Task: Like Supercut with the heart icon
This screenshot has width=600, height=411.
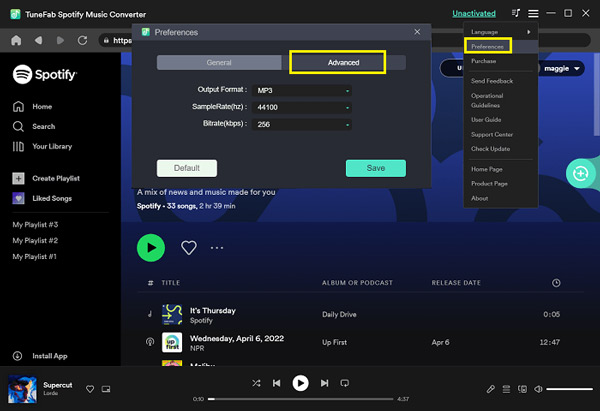Action: 90,389
